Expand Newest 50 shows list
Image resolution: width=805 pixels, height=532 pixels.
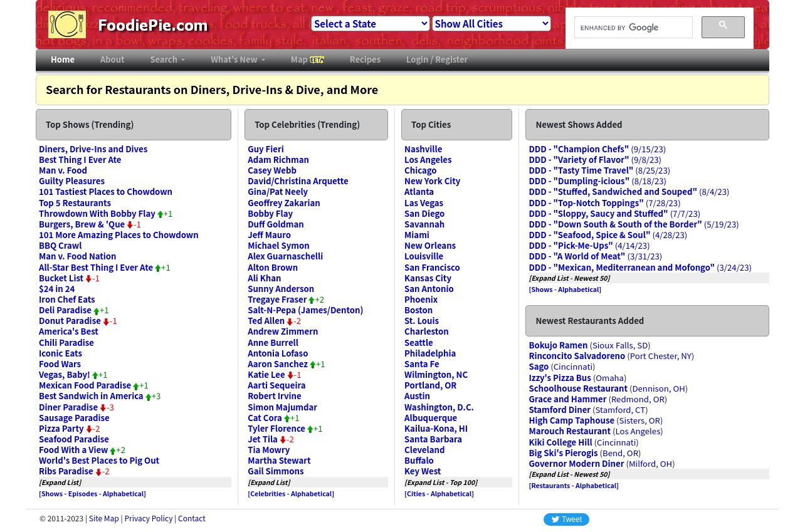(569, 278)
